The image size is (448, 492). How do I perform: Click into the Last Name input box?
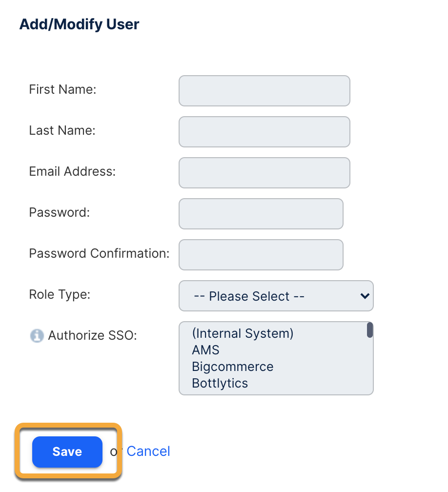[264, 132]
